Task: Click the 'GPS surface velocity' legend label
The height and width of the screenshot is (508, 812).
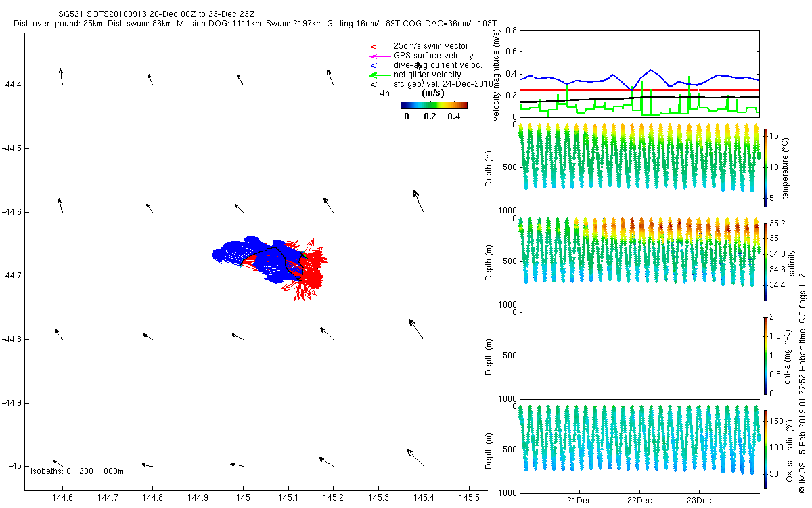Action: pyautogui.click(x=434, y=56)
